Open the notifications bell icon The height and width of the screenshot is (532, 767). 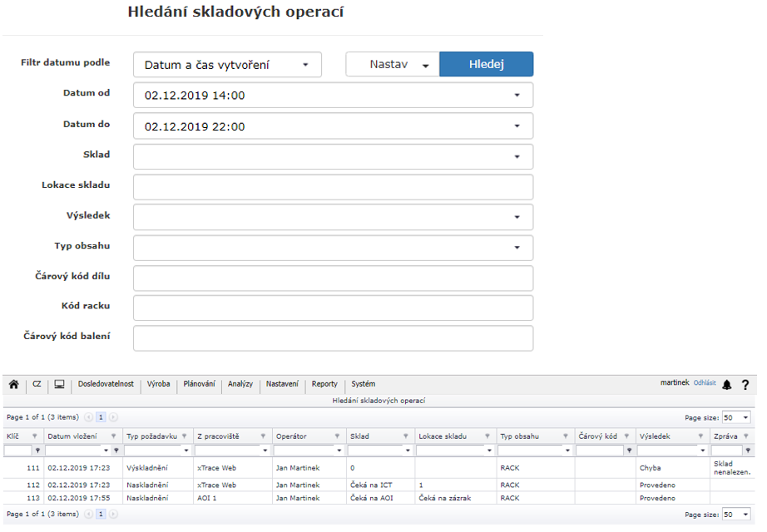point(727,385)
